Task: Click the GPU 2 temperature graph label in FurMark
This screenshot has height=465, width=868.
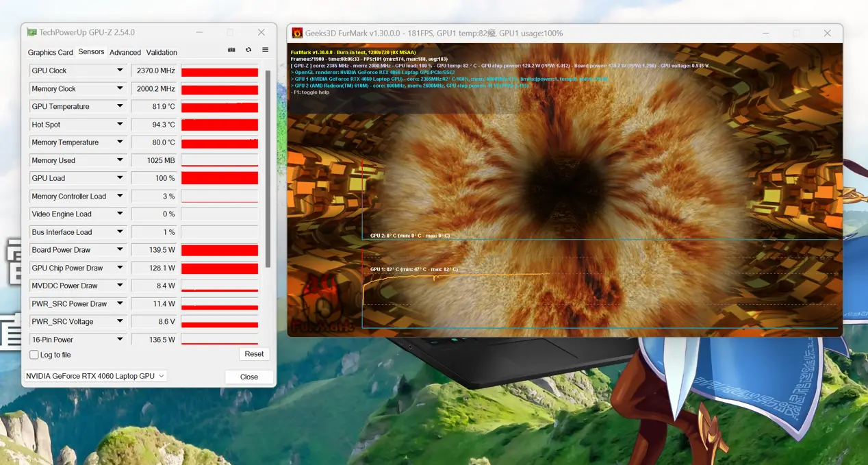Action: 410,236
